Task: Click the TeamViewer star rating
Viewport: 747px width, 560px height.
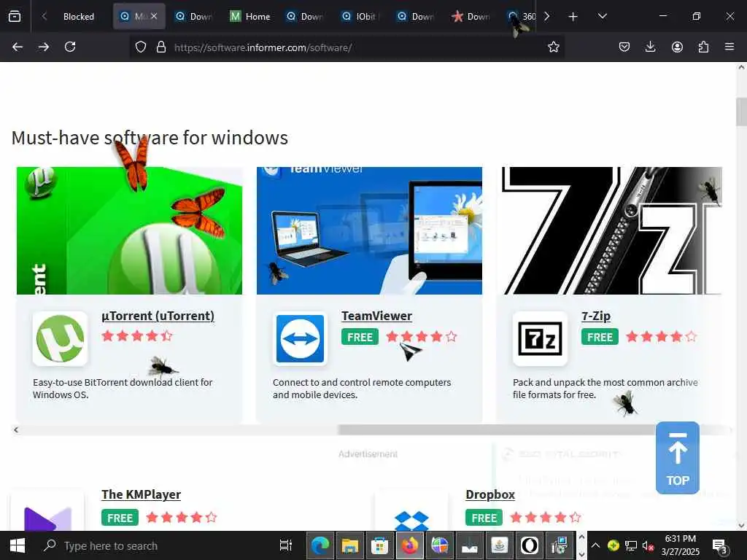Action: (422, 337)
